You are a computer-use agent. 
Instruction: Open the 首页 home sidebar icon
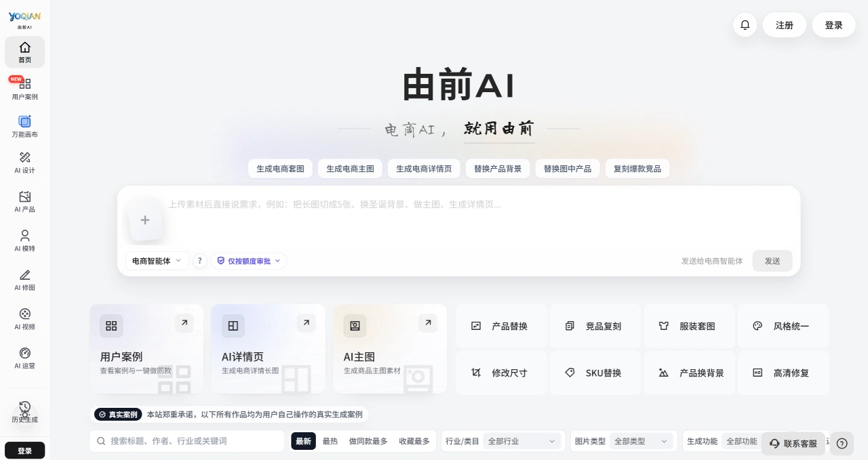click(x=24, y=52)
